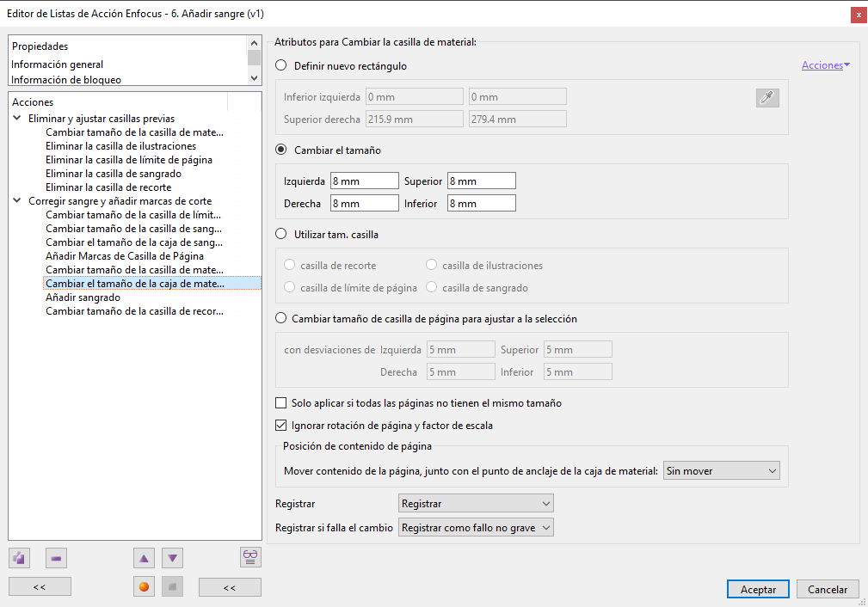Select 'Cambiar tamaño de la casilla de límit...' action
Image resolution: width=868 pixels, height=607 pixels.
(133, 215)
